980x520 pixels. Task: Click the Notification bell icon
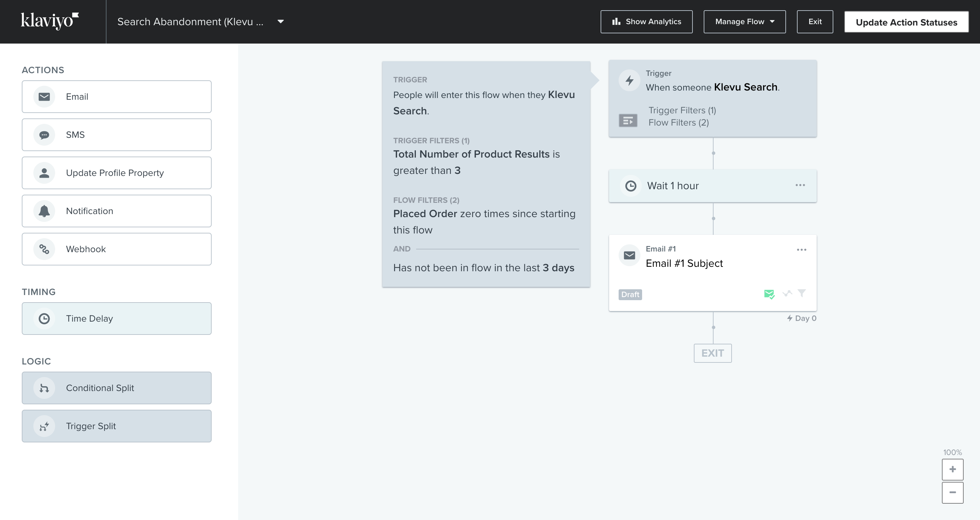[x=44, y=211]
